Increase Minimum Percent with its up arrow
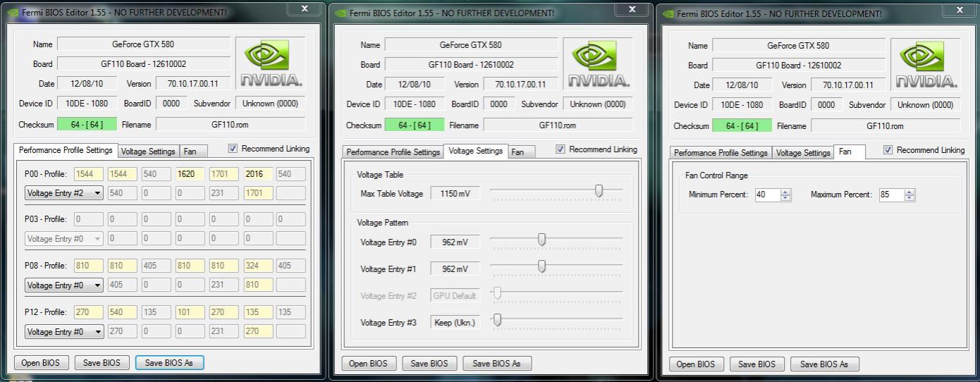 (786, 192)
